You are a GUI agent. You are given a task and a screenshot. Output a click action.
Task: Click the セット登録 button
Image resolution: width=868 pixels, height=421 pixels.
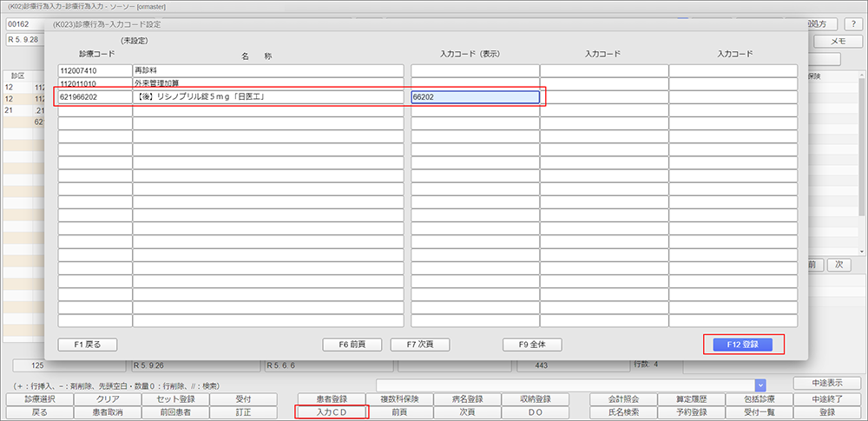[x=176, y=399]
